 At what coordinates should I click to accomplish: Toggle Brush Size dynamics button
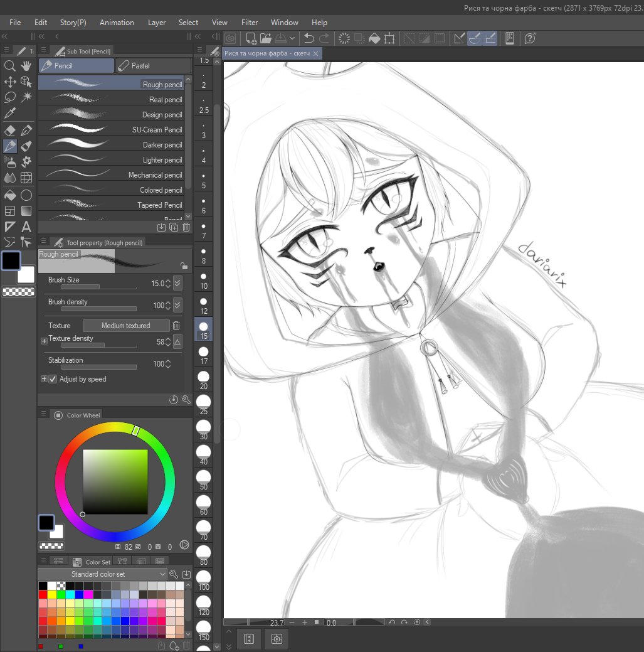tap(177, 283)
